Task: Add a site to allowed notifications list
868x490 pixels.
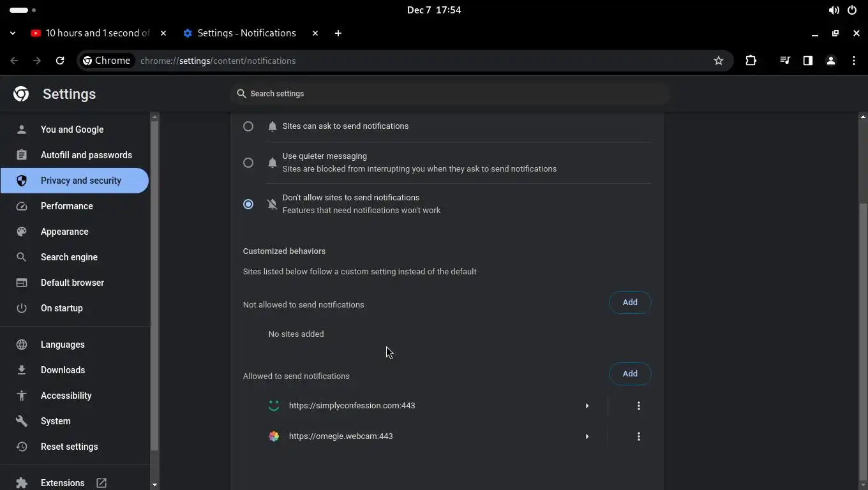Action: pos(630,374)
